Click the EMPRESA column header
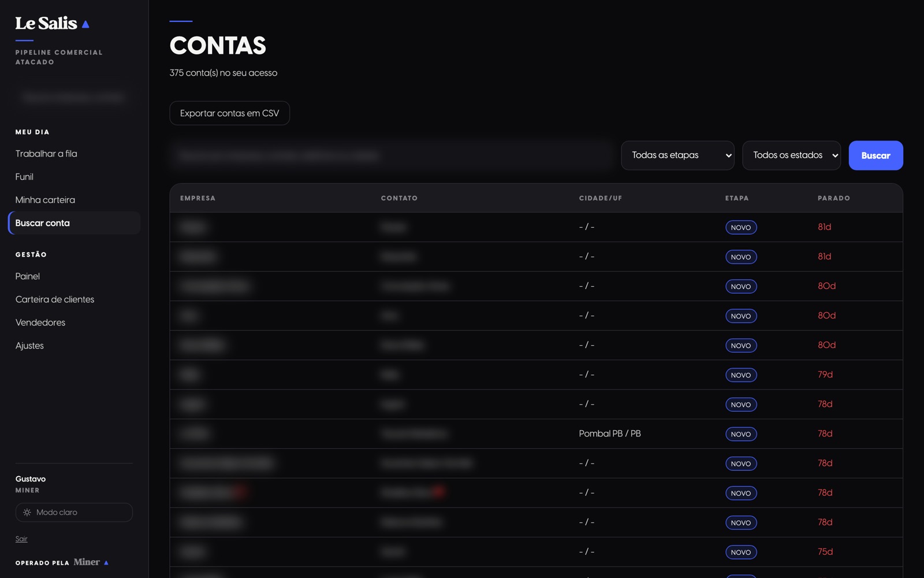The image size is (924, 578). click(198, 198)
